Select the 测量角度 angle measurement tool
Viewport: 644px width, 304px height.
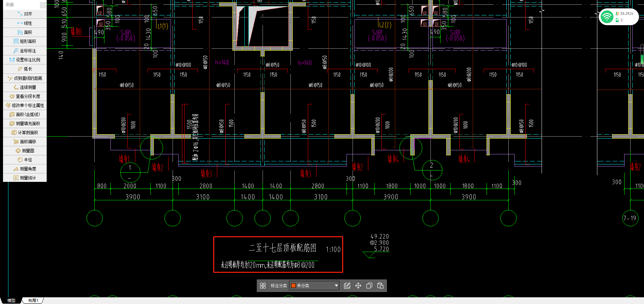coord(25,169)
